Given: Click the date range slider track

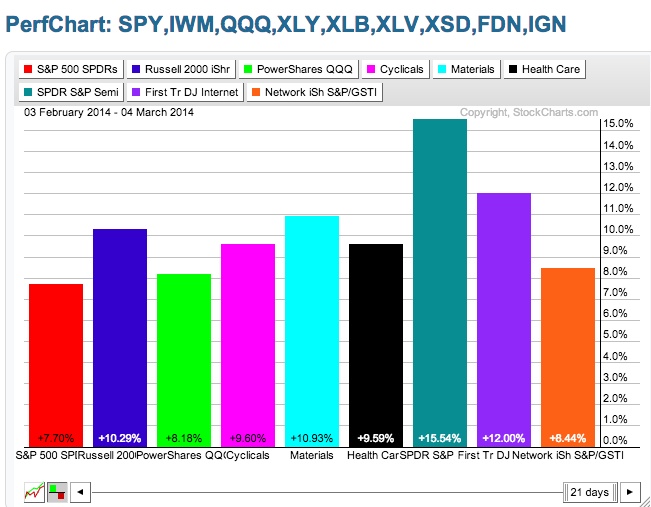Looking at the screenshot, I should pyautogui.click(x=327, y=492).
